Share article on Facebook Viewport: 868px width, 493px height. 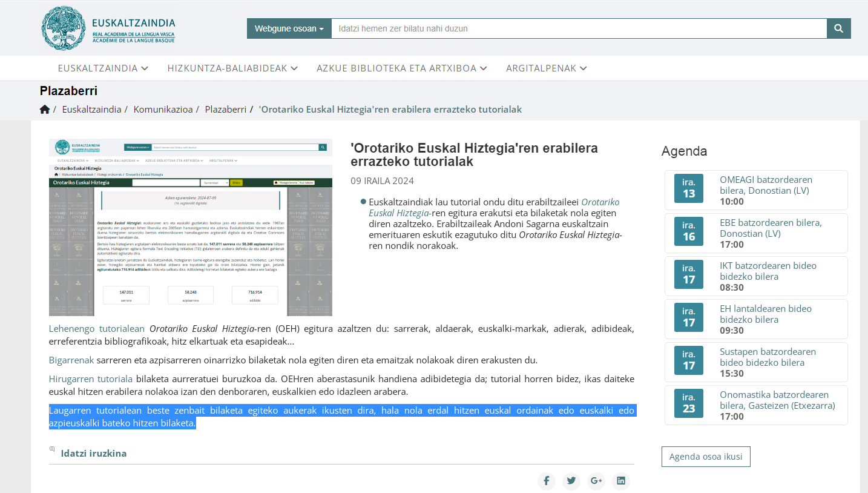(546, 481)
